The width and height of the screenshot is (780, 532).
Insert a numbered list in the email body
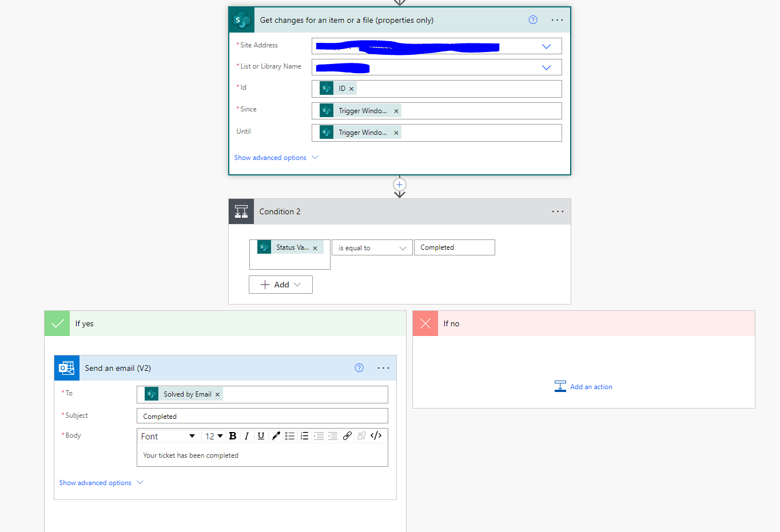pos(304,435)
